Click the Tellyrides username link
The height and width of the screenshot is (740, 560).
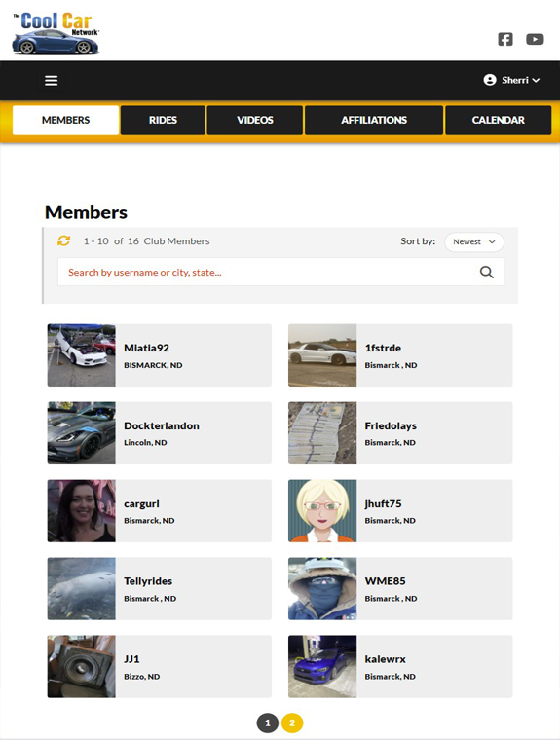(x=148, y=581)
